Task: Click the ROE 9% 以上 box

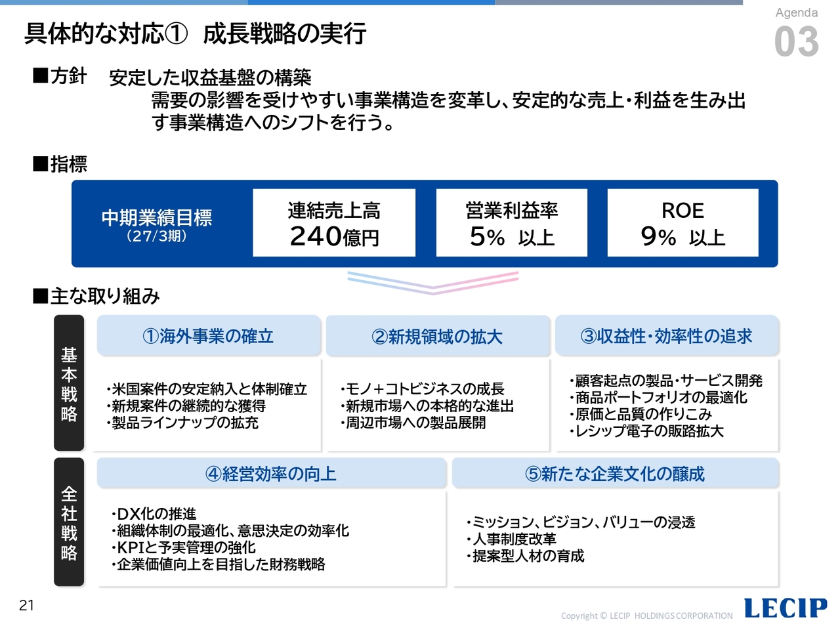Action: [x=682, y=222]
